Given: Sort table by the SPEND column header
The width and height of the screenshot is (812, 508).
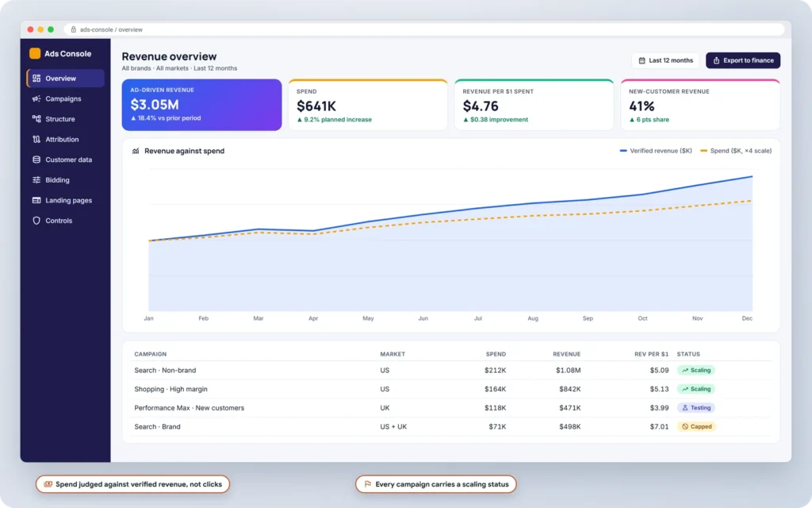Looking at the screenshot, I should click(496, 354).
